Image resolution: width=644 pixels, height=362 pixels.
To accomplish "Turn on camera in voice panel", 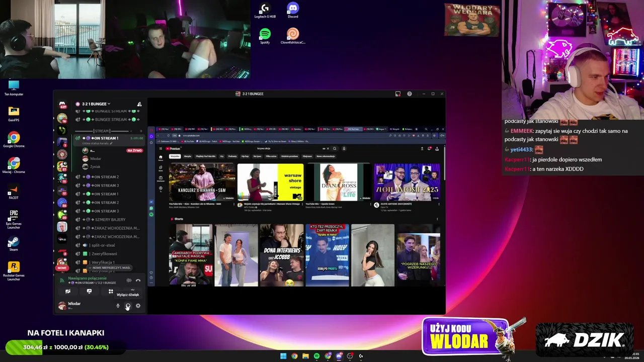I will tap(68, 291).
